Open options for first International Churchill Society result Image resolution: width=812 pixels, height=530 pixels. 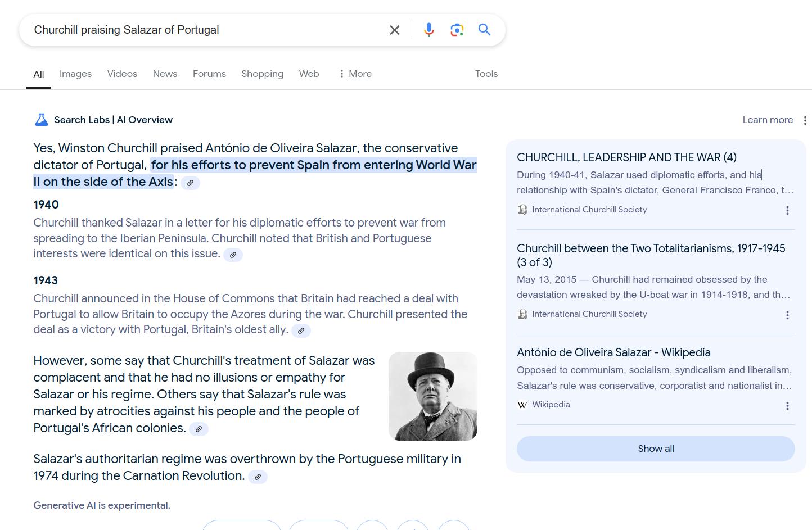pos(787,210)
